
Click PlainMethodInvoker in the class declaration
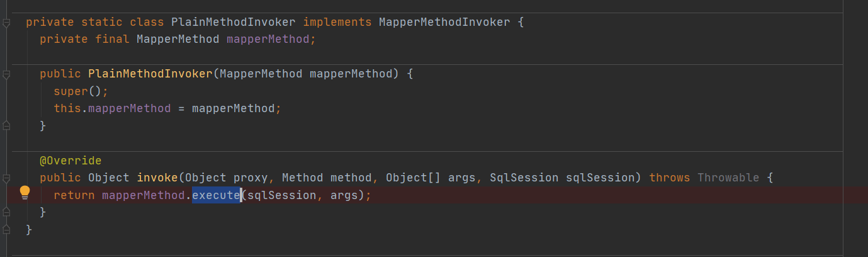coord(234,22)
